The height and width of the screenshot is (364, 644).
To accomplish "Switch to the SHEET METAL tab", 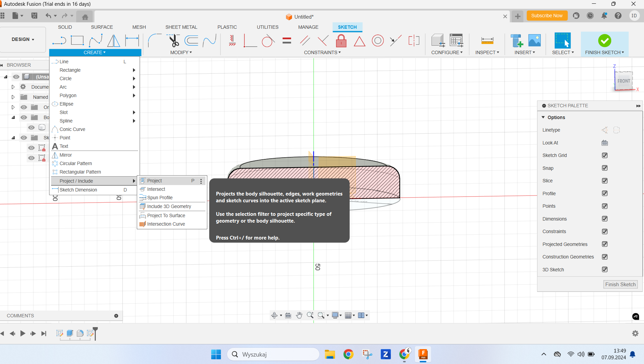I will 181,27.
